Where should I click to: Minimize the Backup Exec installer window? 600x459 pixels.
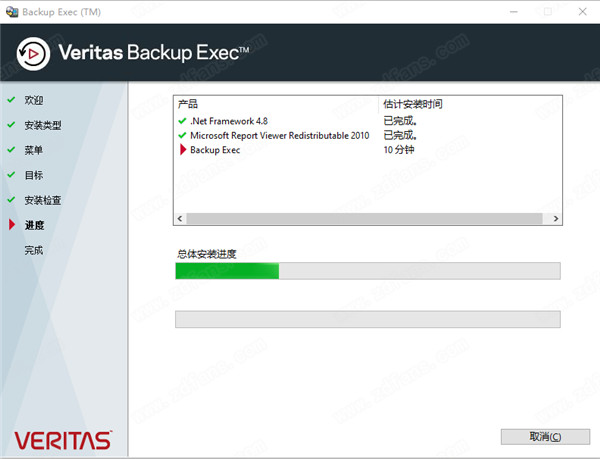pyautogui.click(x=514, y=12)
